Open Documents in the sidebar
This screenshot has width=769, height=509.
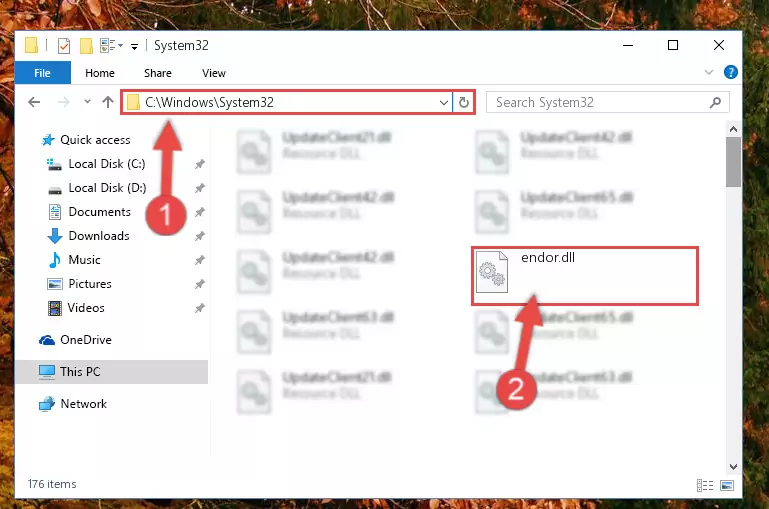click(90, 212)
